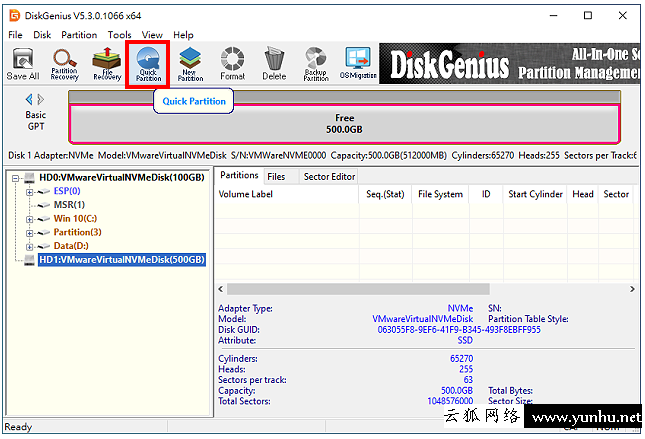645x439 pixels.
Task: Click the Cylinders value 65270
Action: [x=462, y=358]
